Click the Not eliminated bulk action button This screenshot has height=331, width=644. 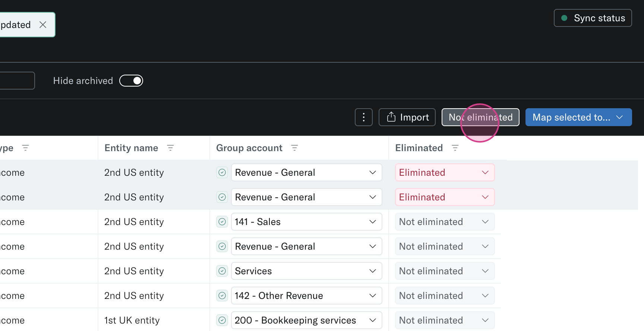[x=480, y=117]
